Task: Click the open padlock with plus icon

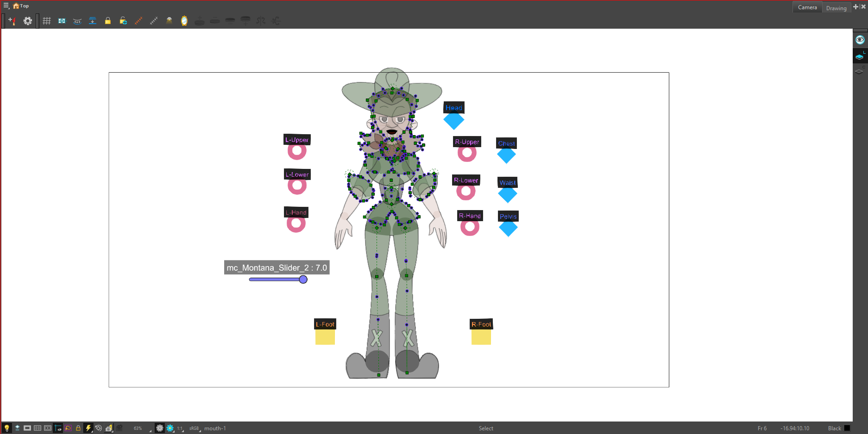Action: tap(123, 21)
